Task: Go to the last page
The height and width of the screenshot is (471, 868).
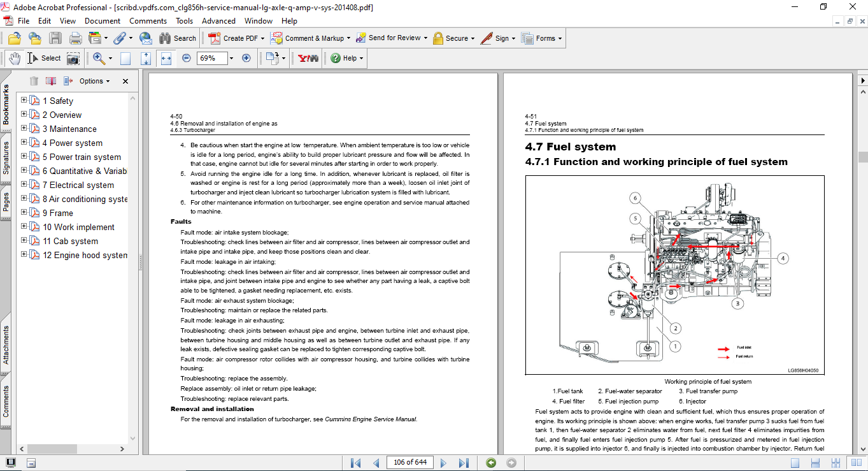Action: [464, 463]
